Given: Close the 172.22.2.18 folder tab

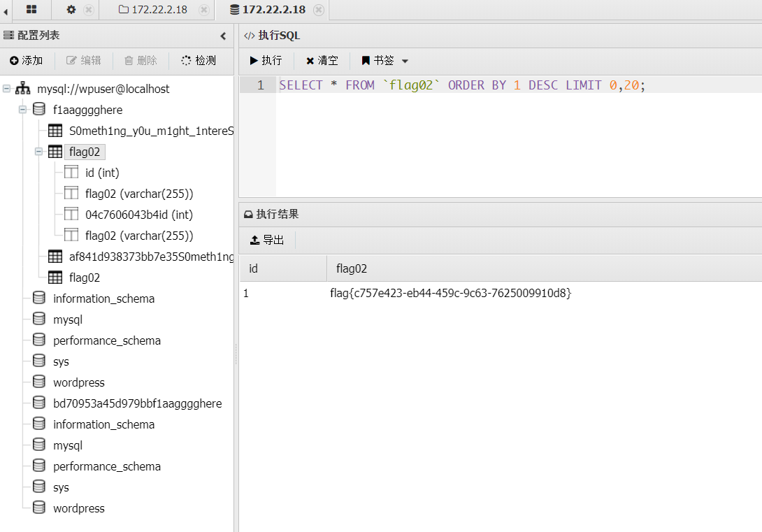Looking at the screenshot, I should (x=204, y=10).
